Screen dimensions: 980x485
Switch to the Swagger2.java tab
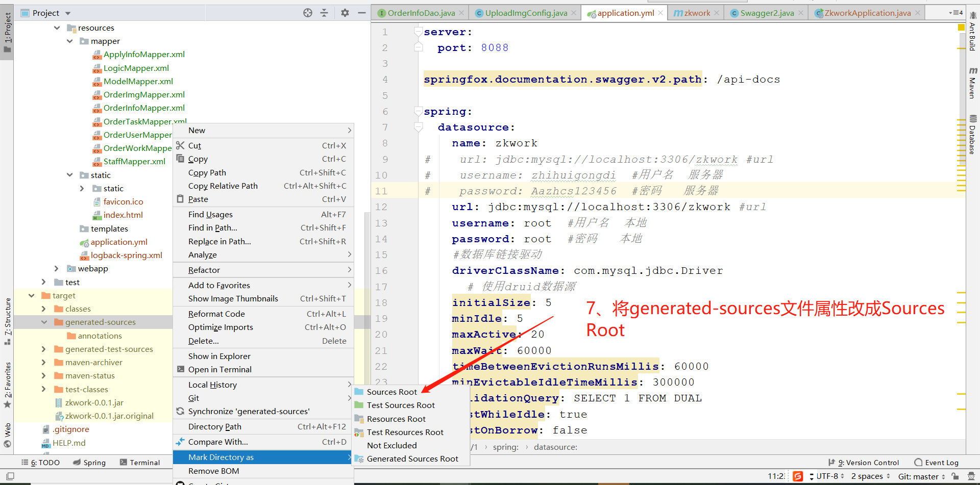[767, 13]
